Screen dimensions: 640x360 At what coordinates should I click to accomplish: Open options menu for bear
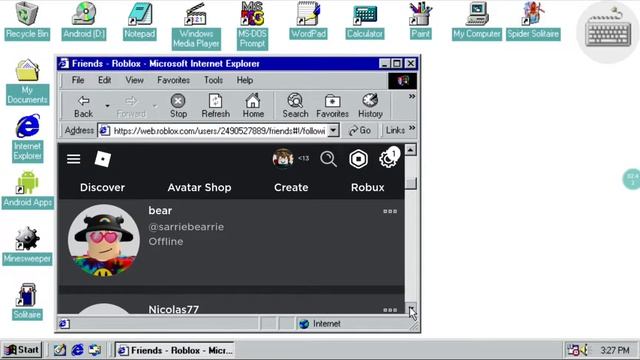(x=390, y=211)
